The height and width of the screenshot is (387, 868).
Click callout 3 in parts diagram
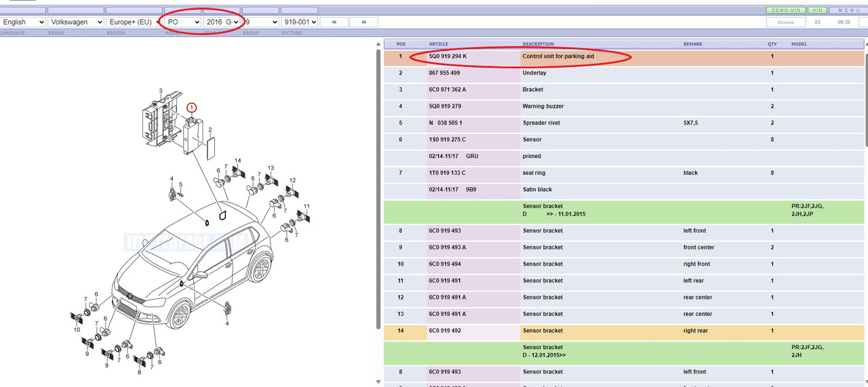click(x=161, y=91)
